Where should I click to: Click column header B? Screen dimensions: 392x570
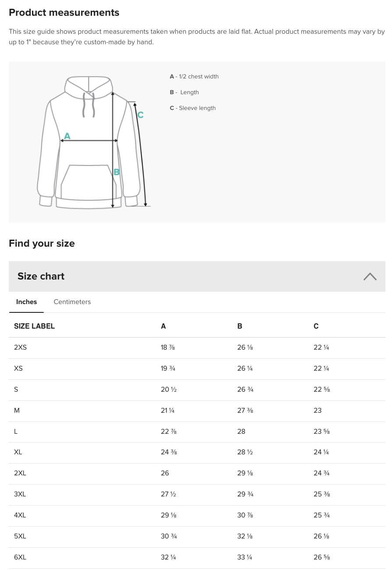[x=239, y=326]
